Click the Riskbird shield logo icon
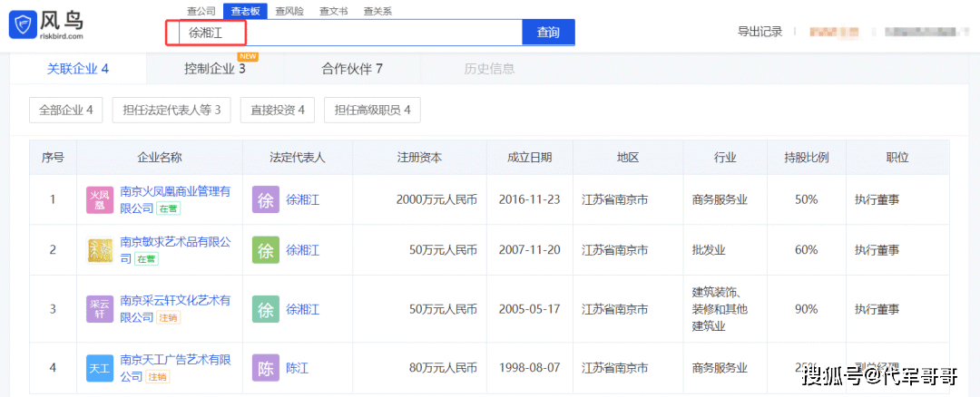The height and width of the screenshot is (397, 980). point(22,24)
